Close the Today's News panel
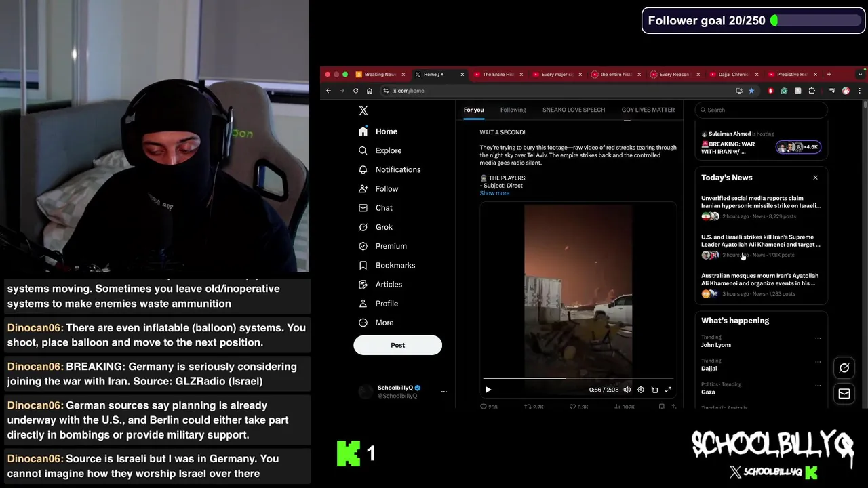This screenshot has height=488, width=868. (815, 178)
